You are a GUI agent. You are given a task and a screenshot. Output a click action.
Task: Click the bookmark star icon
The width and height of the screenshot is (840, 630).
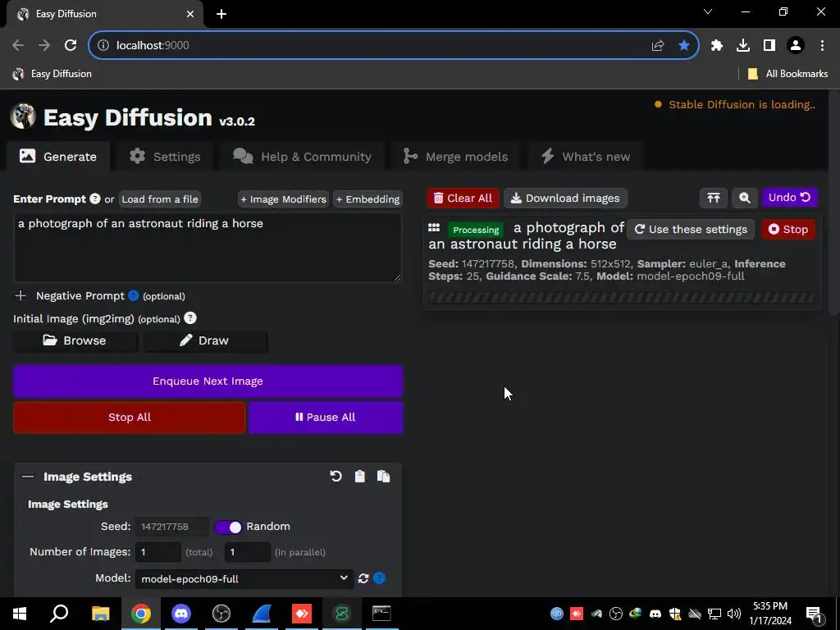(684, 46)
